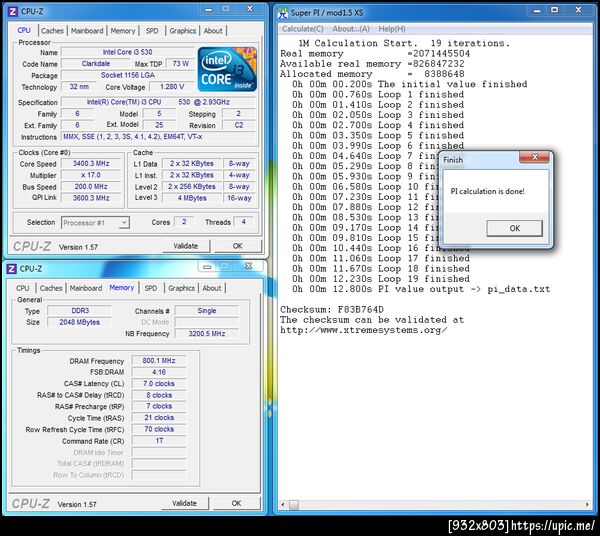Click the '70 clocks' tRFC value
Viewport: 600px width, 536px height.
pos(159,429)
